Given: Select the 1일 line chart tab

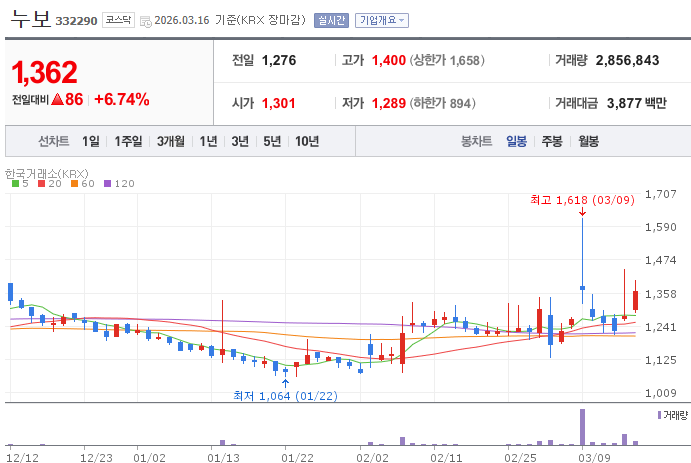Looking at the screenshot, I should tap(91, 141).
